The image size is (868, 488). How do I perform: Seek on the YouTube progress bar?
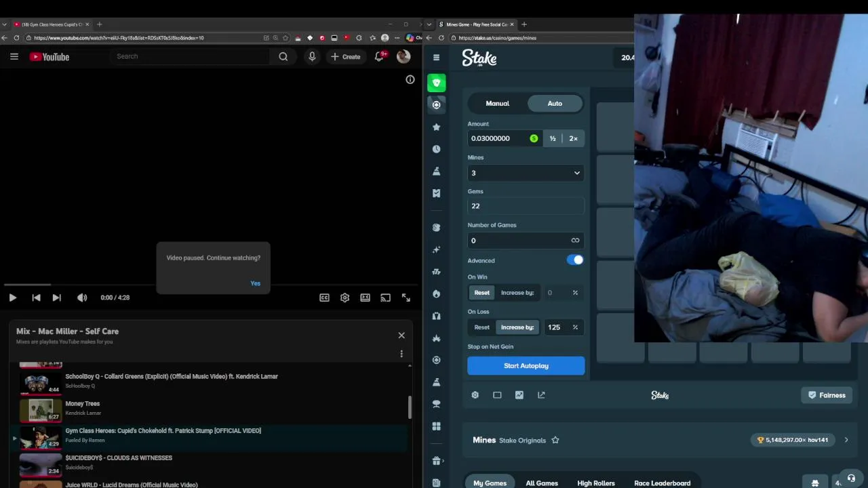coord(212,285)
